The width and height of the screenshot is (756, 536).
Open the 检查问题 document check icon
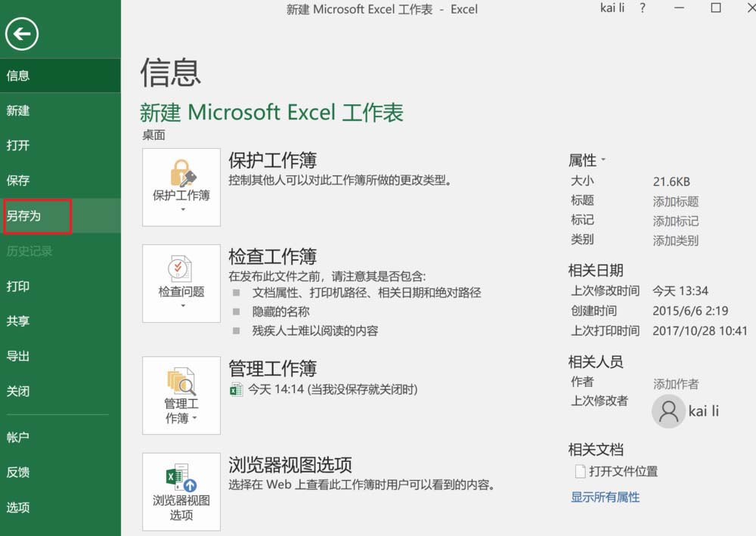coord(181,283)
